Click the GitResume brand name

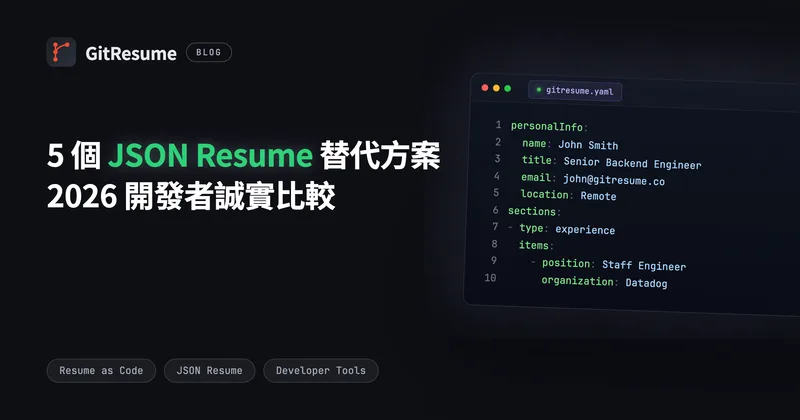(x=131, y=53)
